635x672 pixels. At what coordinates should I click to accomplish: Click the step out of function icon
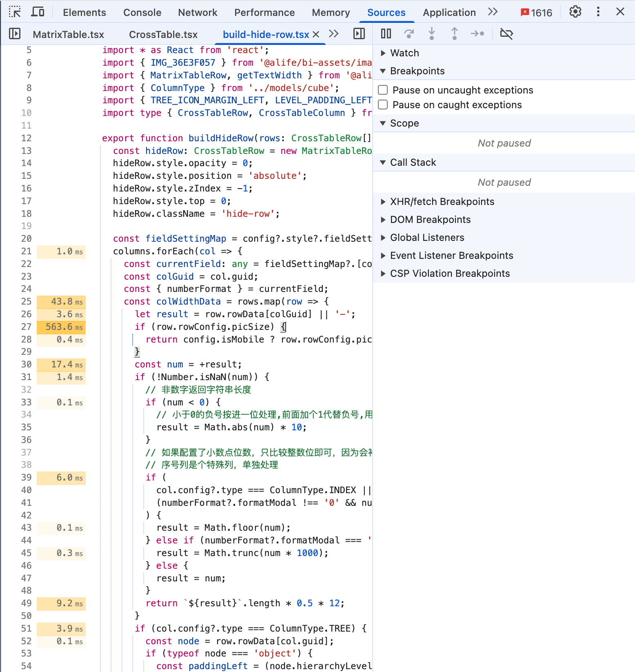pyautogui.click(x=454, y=33)
